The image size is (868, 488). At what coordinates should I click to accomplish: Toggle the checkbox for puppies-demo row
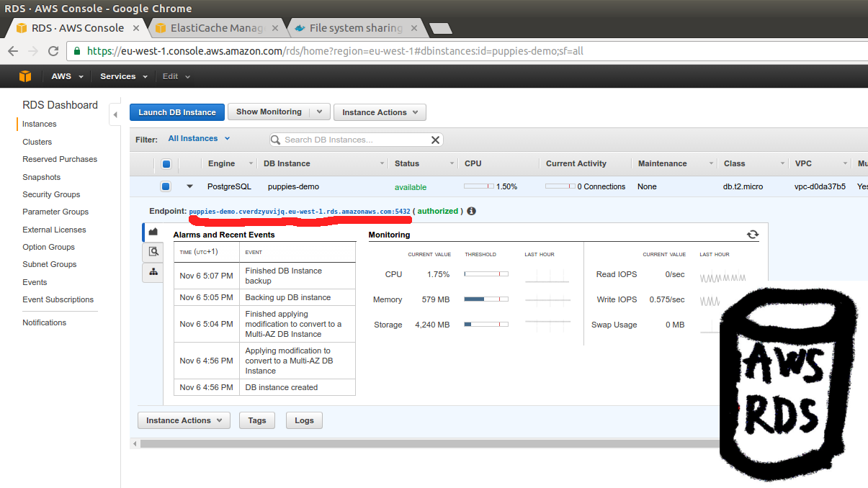click(166, 186)
